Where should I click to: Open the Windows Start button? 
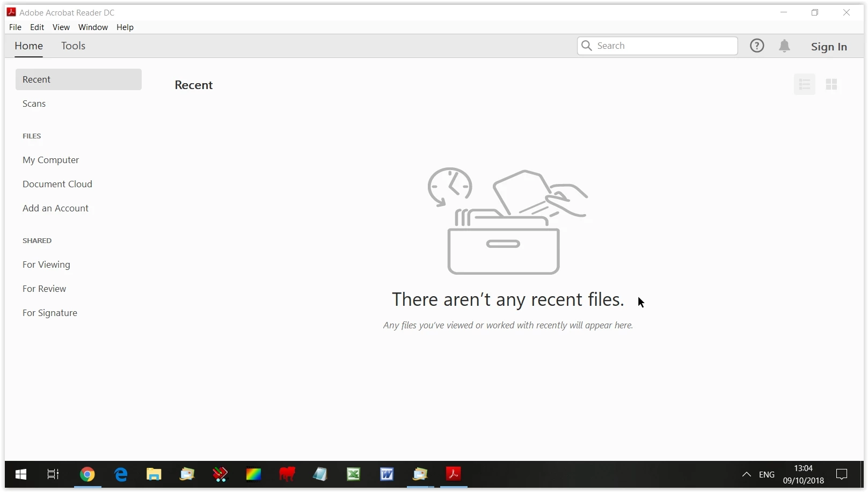click(x=21, y=474)
